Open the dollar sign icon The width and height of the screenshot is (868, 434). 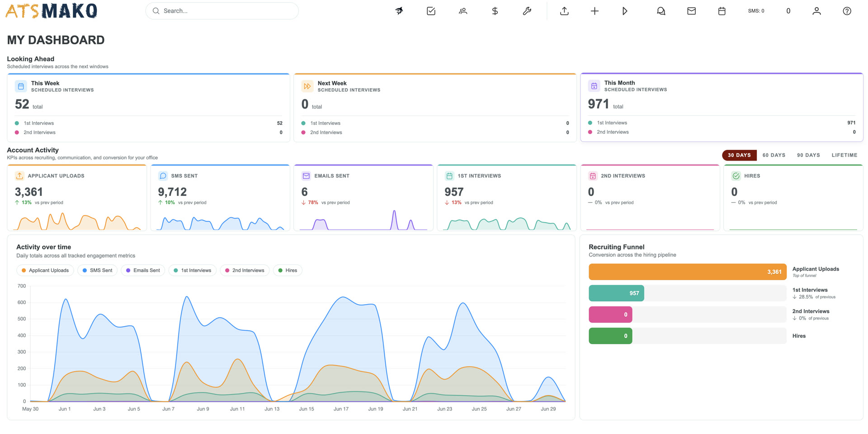(495, 11)
